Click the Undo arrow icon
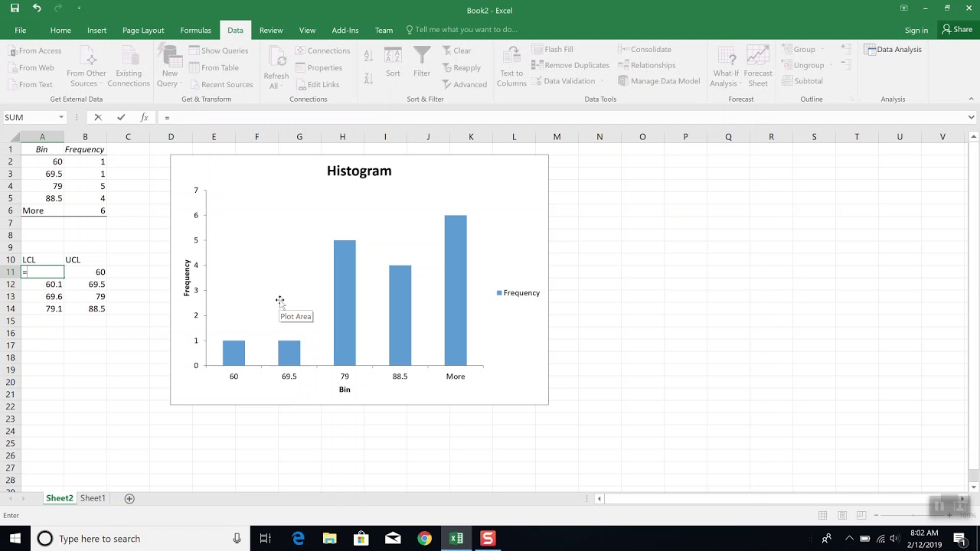 point(37,8)
